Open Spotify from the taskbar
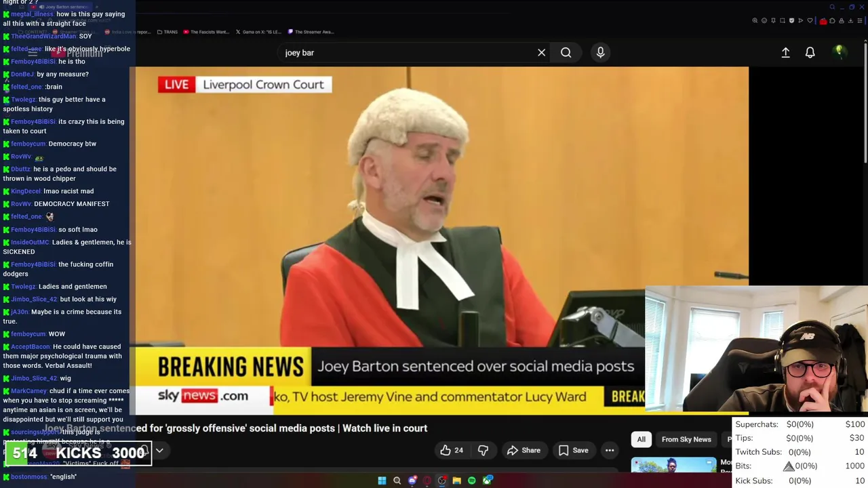 [472, 481]
